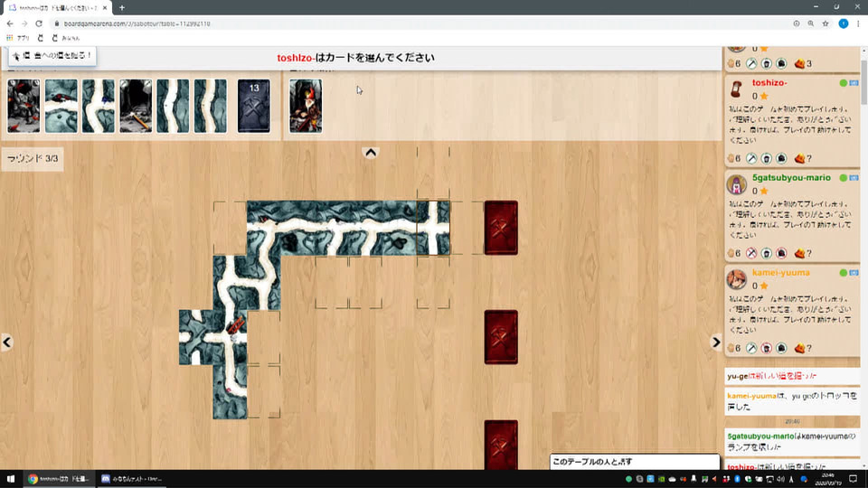Click the path tile with ladder start card
Image resolution: width=868 pixels, height=488 pixels.
click(230, 337)
